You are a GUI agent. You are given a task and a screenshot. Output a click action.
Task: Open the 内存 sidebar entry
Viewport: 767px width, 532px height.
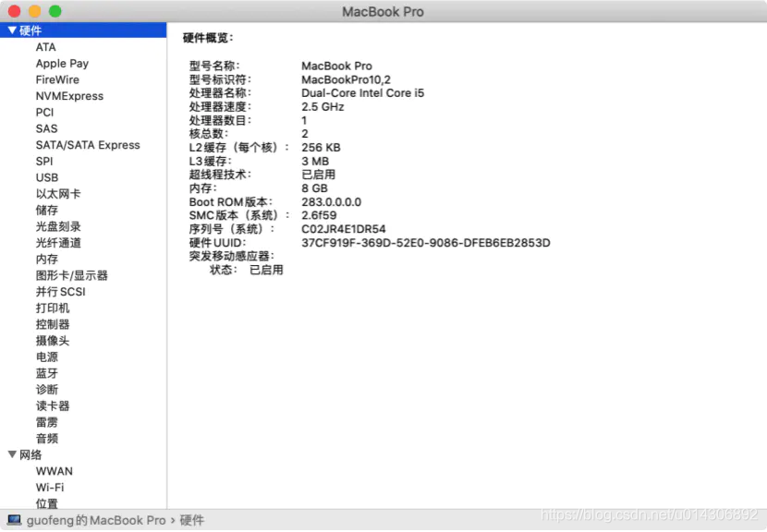coord(47,260)
